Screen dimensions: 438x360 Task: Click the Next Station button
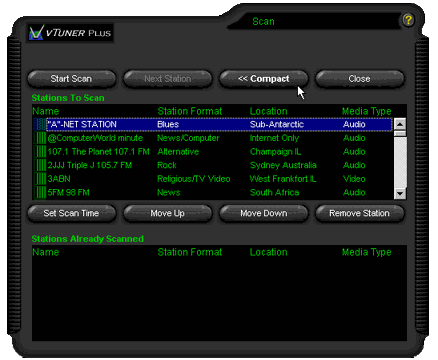[x=168, y=79]
